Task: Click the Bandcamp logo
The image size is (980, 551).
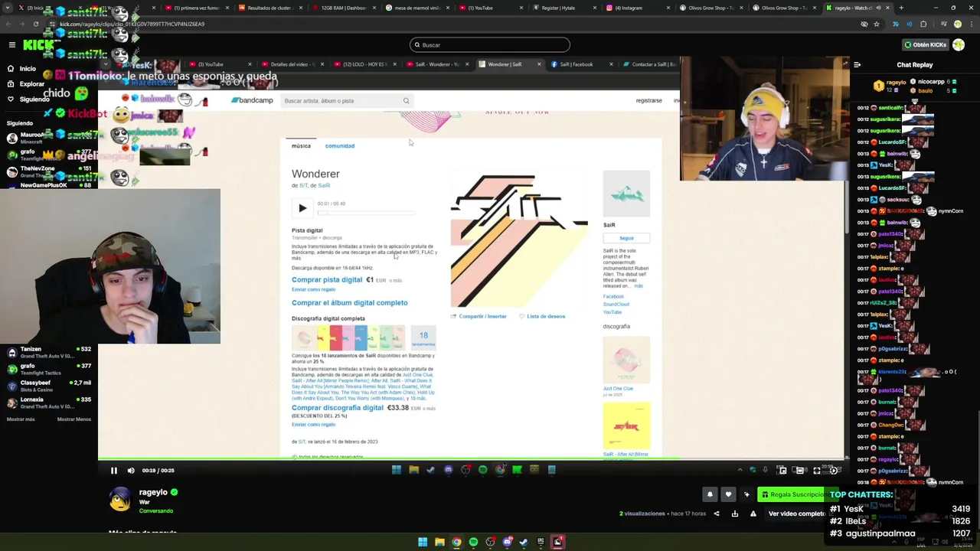Action: click(x=252, y=100)
